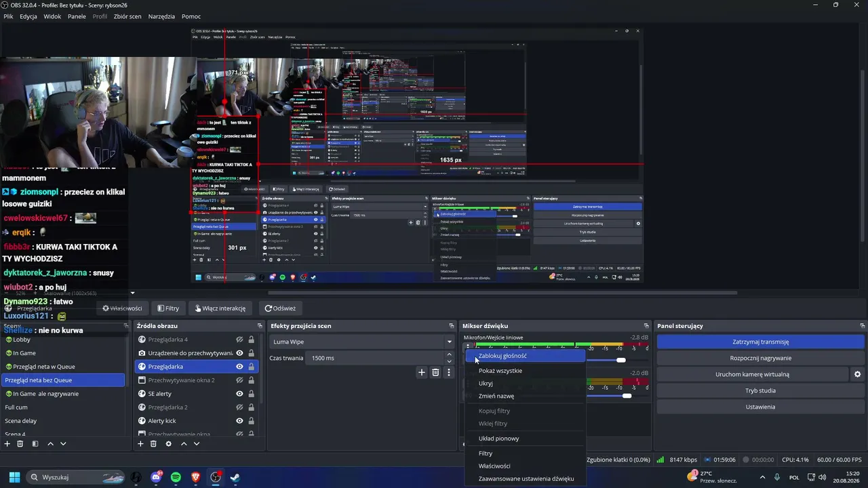This screenshot has width=868, height=488.
Task: Show hidden system tray icons
Action: tap(762, 477)
